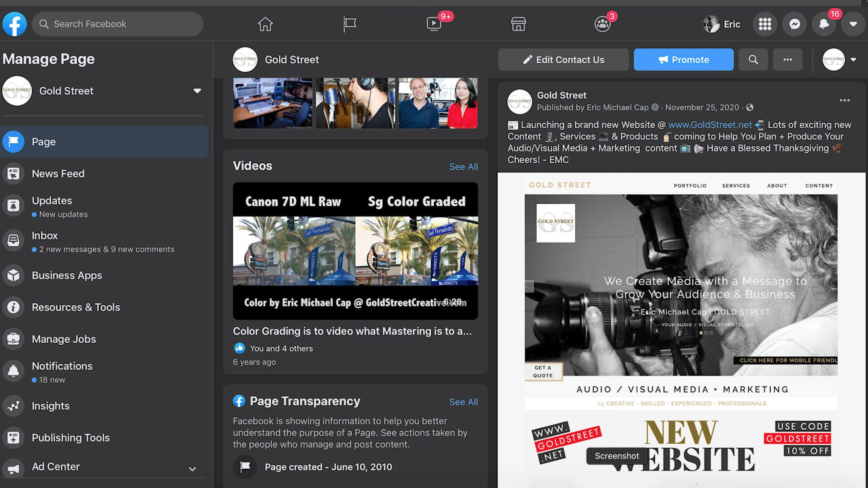Click the Ad Center megaphone icon

[13, 469]
